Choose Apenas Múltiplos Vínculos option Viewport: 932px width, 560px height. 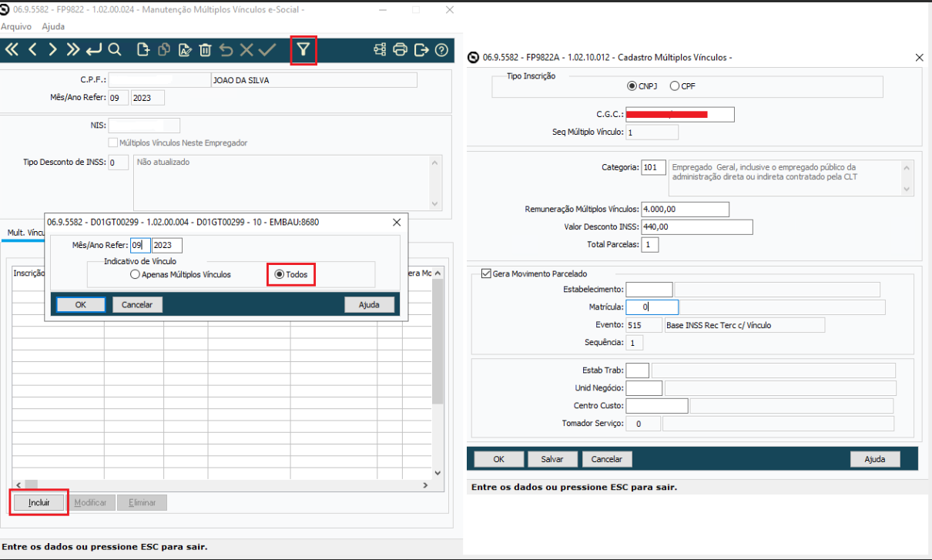[x=135, y=274]
